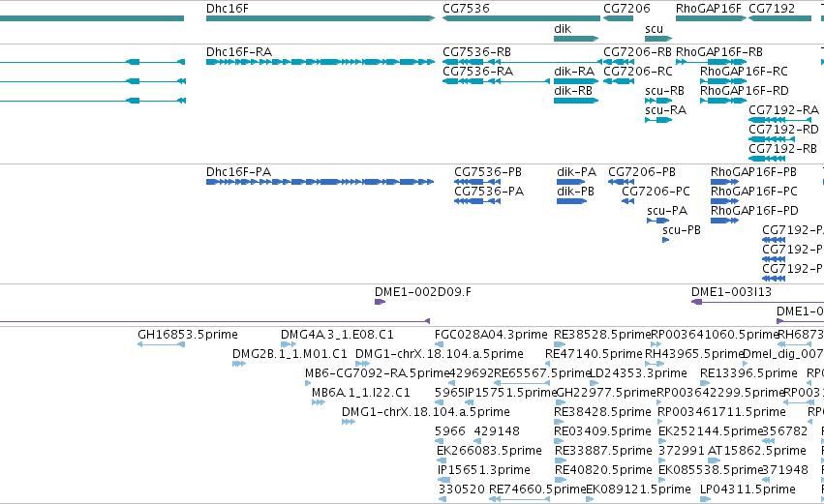Click the CG7192-RB transcript label

click(783, 149)
